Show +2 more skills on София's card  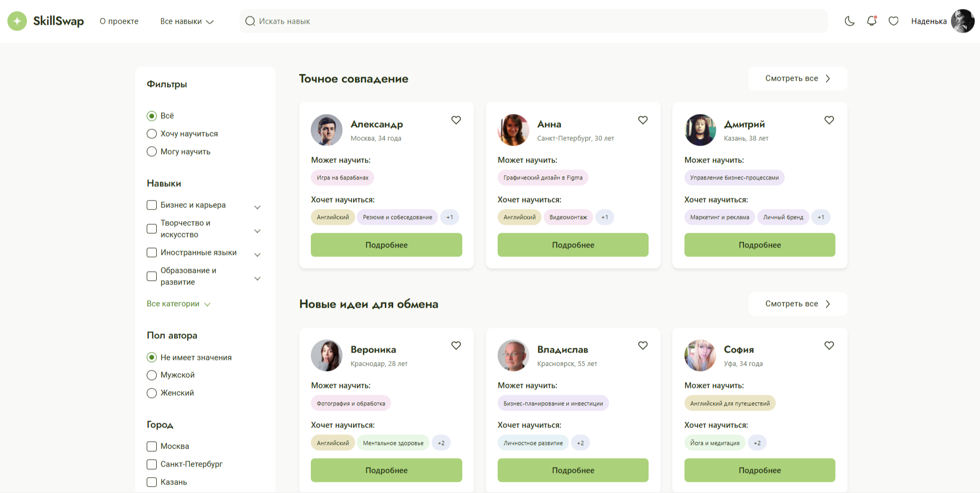tap(757, 443)
